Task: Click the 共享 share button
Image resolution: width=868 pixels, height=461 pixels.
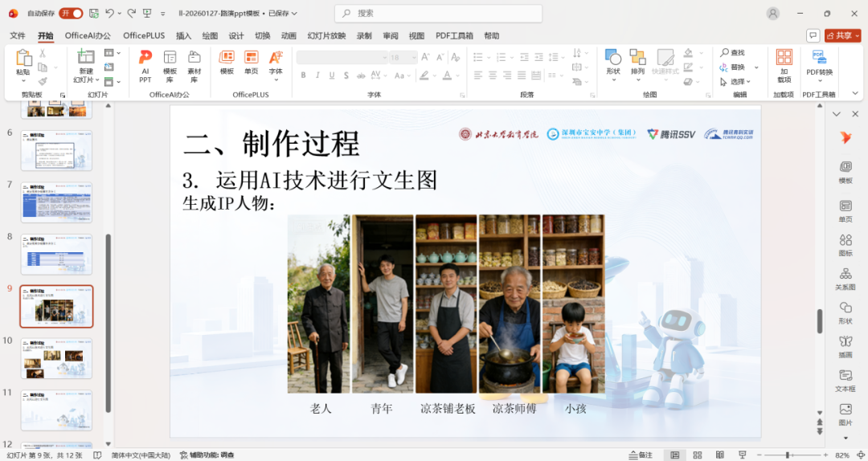Action: click(x=842, y=35)
